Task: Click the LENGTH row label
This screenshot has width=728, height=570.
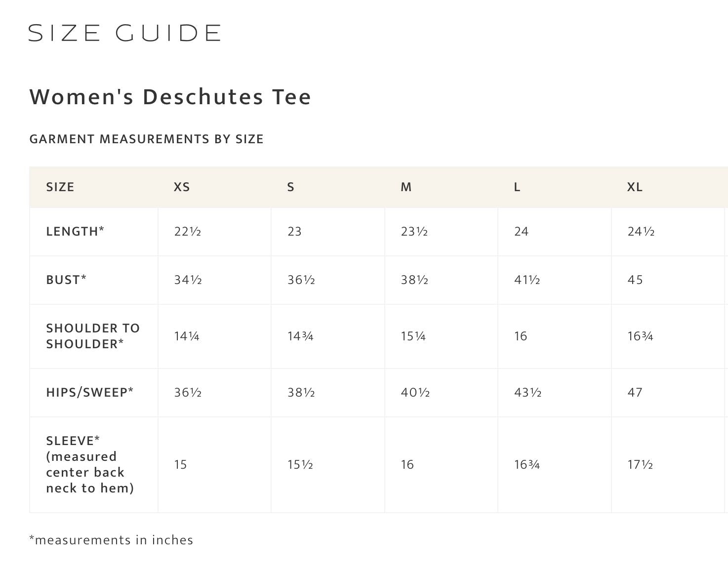Action: pyautogui.click(x=75, y=231)
